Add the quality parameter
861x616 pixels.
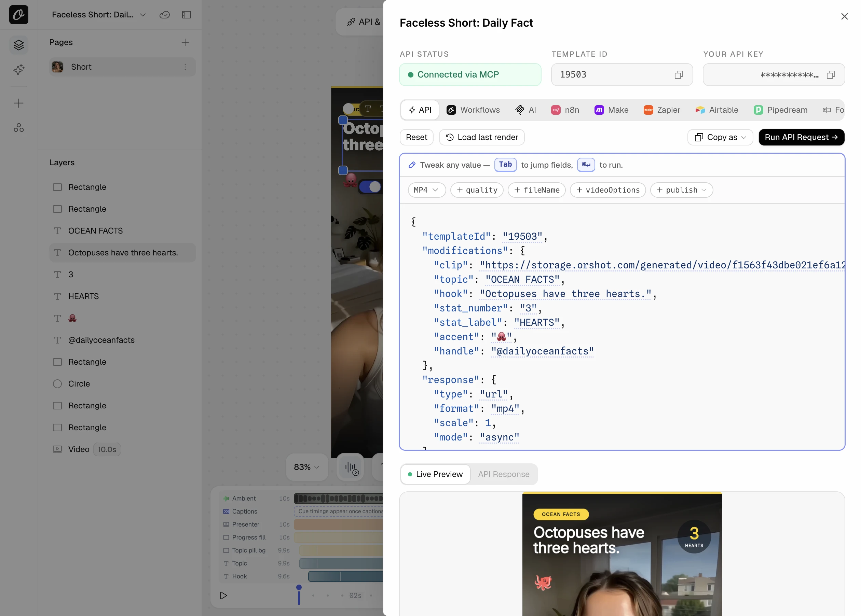point(477,190)
